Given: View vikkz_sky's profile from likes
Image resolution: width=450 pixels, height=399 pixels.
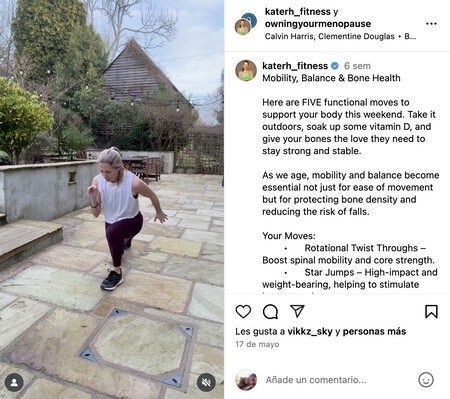Looking at the screenshot, I should (310, 331).
